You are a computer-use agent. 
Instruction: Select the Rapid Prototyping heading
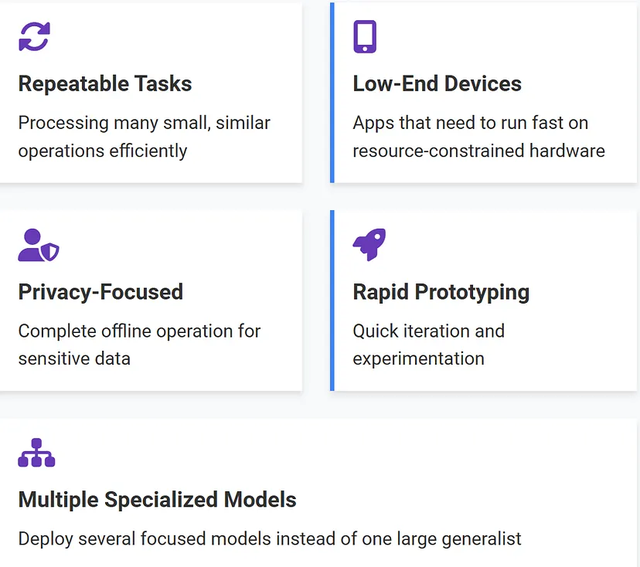(x=441, y=292)
